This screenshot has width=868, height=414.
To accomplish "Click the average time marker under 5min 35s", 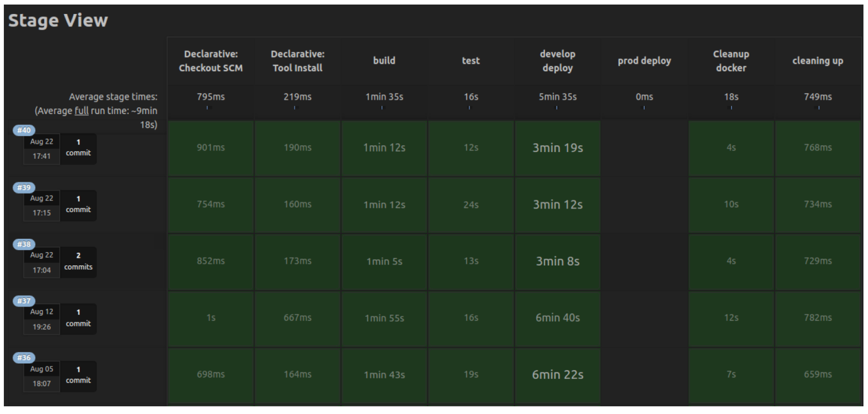I will [557, 108].
